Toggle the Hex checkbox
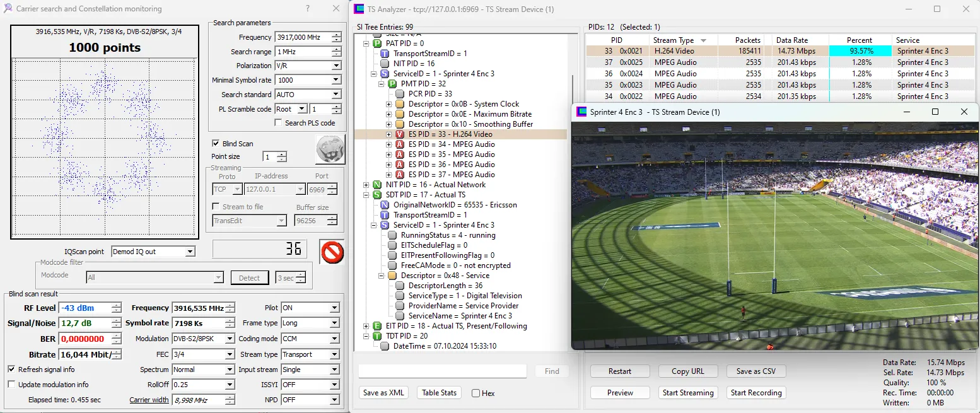The width and height of the screenshot is (980, 413). (x=476, y=393)
